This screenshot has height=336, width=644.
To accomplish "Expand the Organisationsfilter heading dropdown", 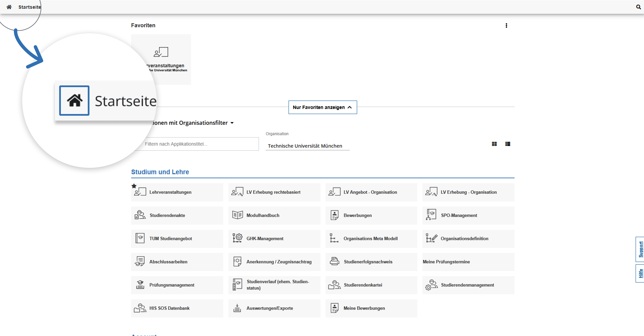I will (x=232, y=123).
